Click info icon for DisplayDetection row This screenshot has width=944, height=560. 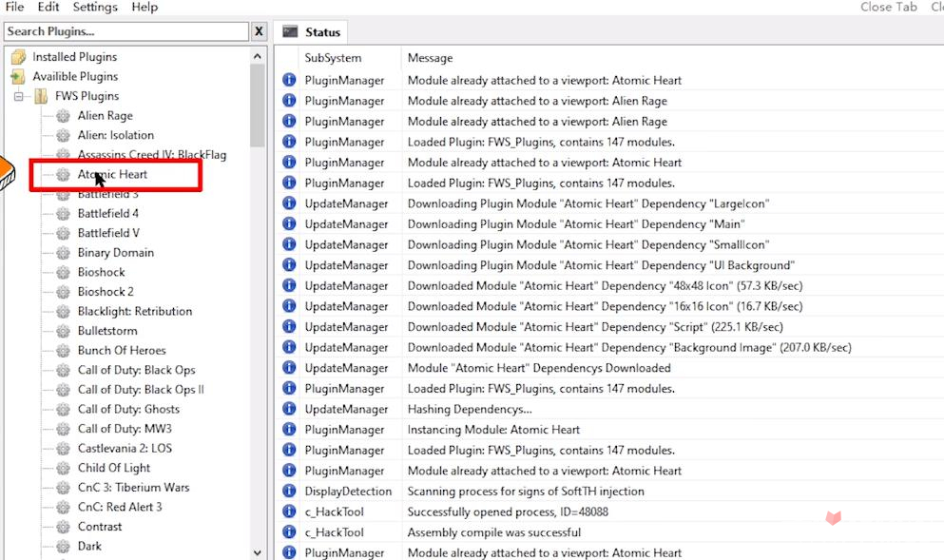coord(289,491)
